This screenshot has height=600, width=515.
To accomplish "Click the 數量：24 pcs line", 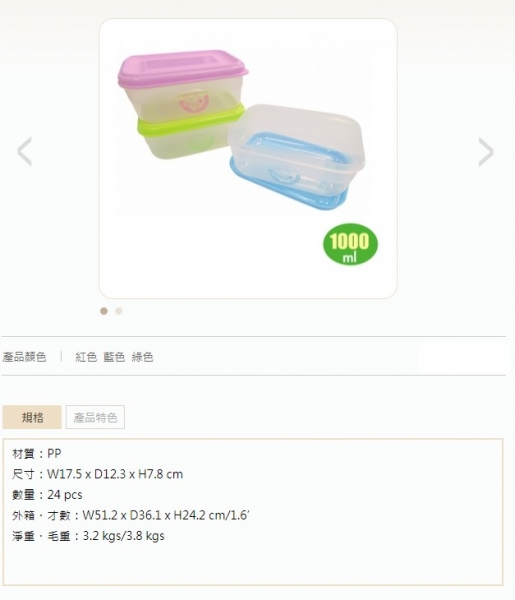I will coord(47,495).
